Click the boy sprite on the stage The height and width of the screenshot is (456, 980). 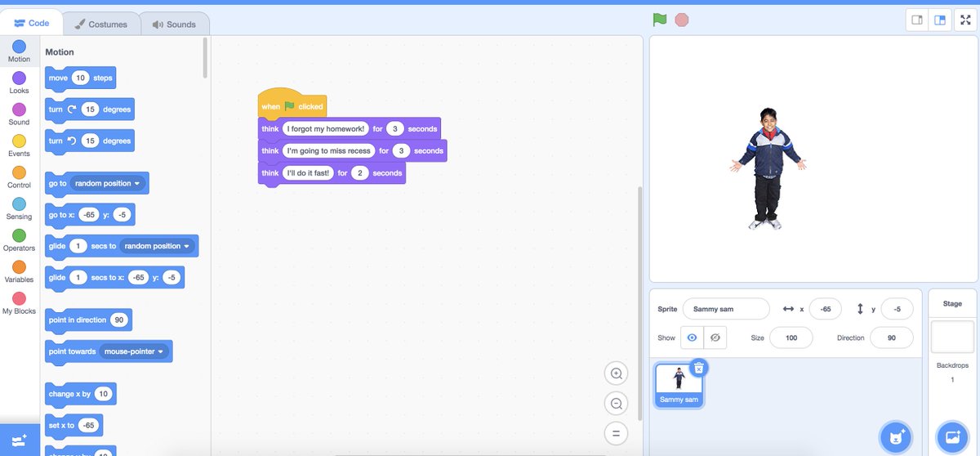coord(767,168)
